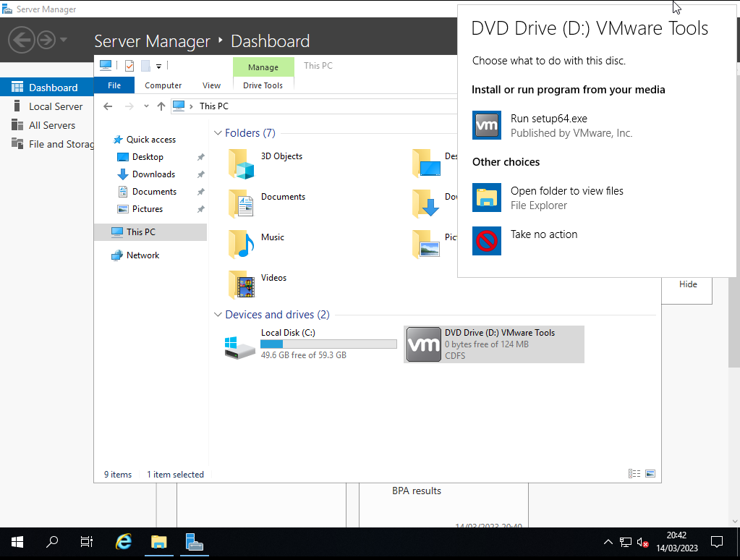
Task: Go to Local Server in sidebar
Action: pyautogui.click(x=56, y=106)
